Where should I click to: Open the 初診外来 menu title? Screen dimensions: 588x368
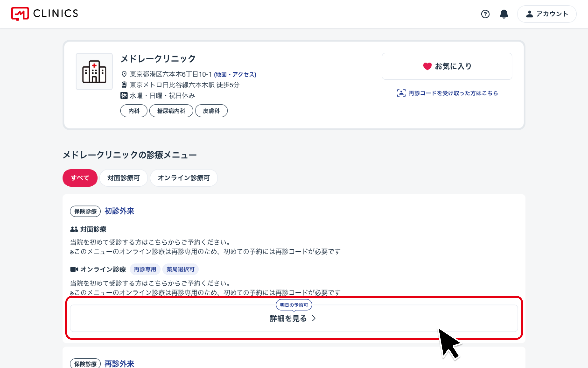119,211
